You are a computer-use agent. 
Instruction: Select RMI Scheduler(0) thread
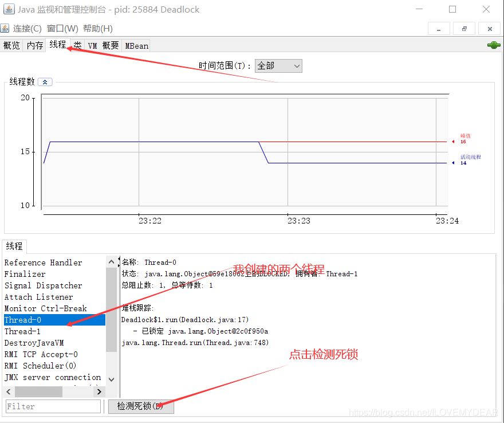click(54, 366)
